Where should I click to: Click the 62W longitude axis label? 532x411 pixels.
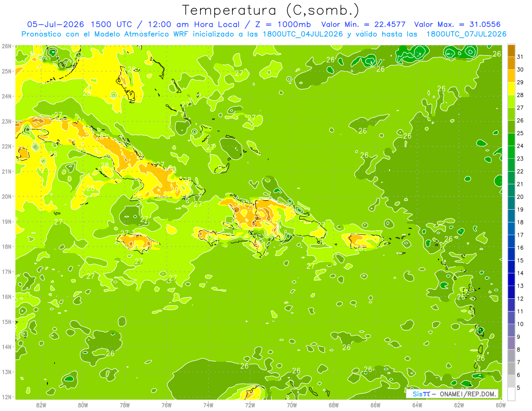point(459,405)
